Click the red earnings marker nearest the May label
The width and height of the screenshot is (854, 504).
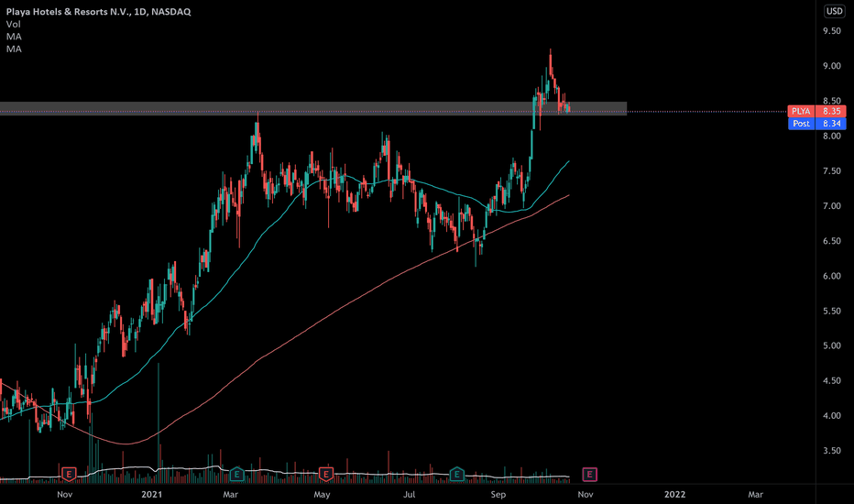click(x=325, y=474)
